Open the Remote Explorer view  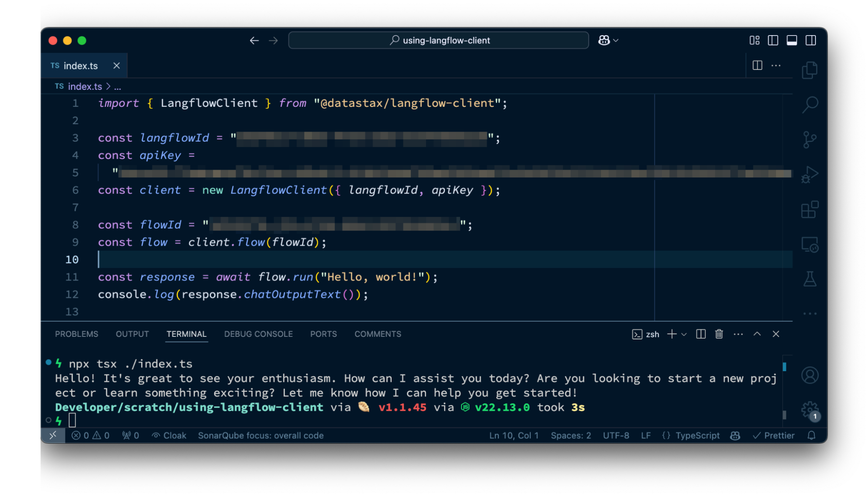pyautogui.click(x=809, y=244)
